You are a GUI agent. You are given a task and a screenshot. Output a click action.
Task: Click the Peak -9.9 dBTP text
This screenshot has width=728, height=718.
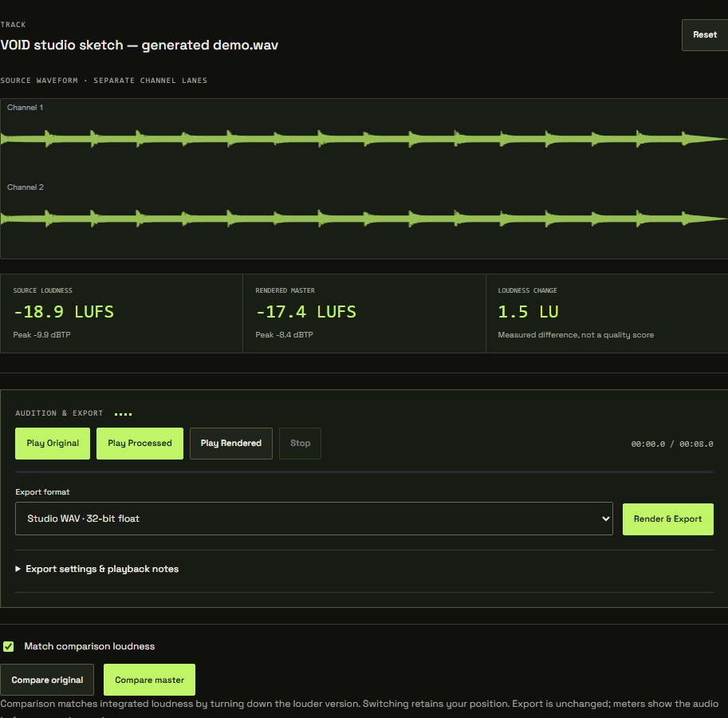click(41, 335)
